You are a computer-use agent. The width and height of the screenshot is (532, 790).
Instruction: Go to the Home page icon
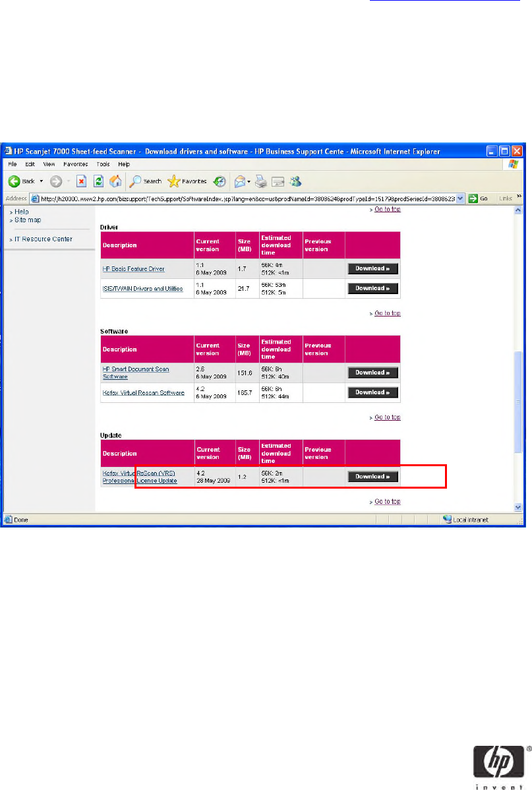(115, 181)
